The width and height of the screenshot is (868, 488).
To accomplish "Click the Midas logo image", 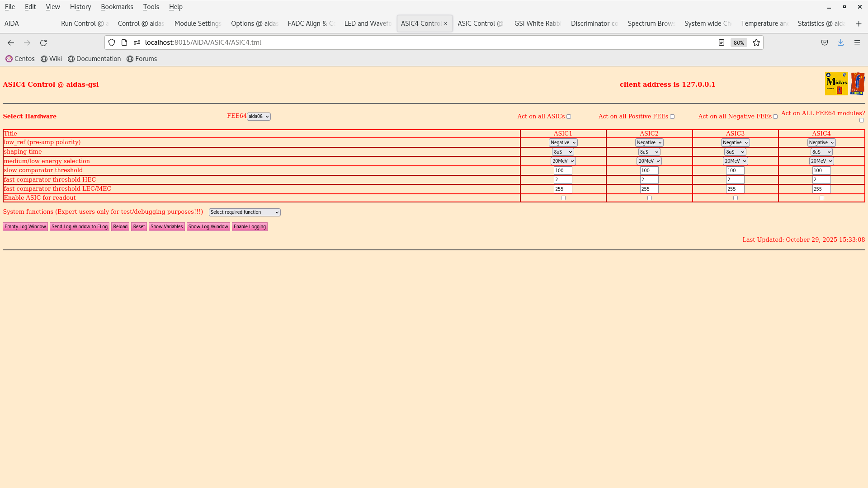I will point(836,84).
